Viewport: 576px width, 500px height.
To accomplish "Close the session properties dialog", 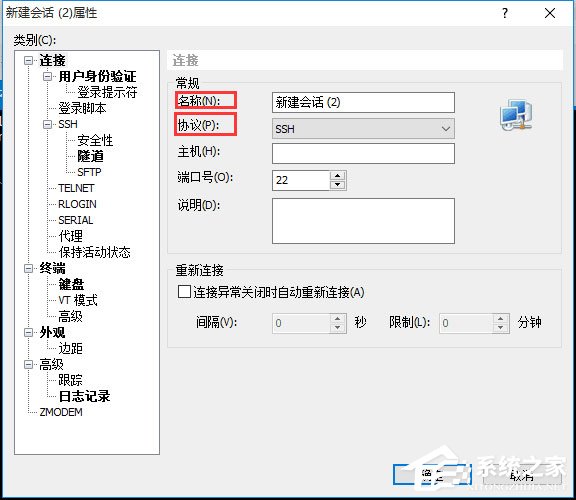I will click(550, 14).
